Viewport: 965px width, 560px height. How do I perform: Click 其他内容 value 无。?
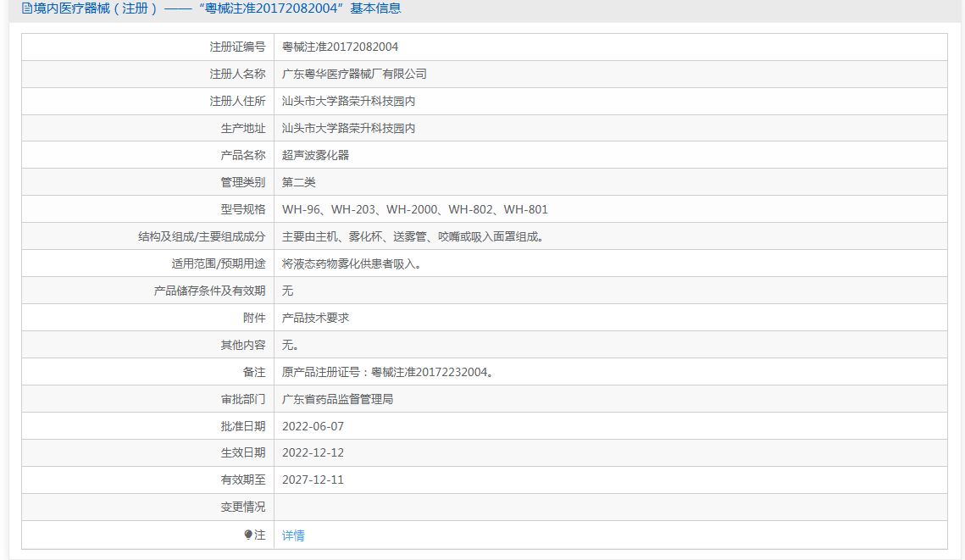291,345
